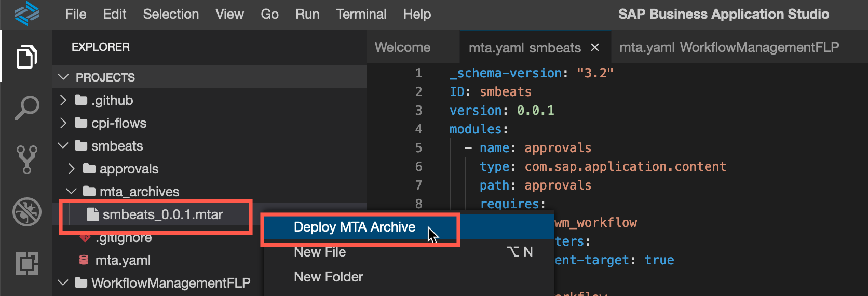Viewport: 868px width, 296px height.
Task: Open the Debug view icon
Action: [x=26, y=212]
